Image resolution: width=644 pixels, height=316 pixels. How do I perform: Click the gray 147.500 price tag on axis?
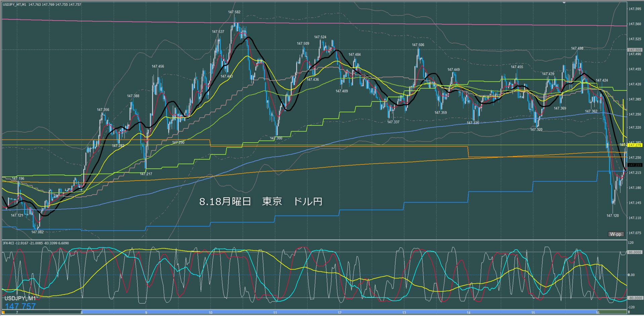[635, 50]
